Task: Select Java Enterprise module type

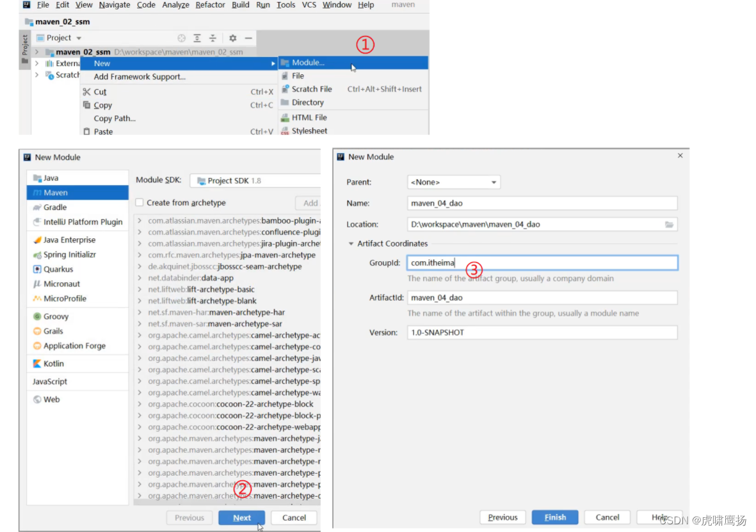Action: (x=77, y=239)
